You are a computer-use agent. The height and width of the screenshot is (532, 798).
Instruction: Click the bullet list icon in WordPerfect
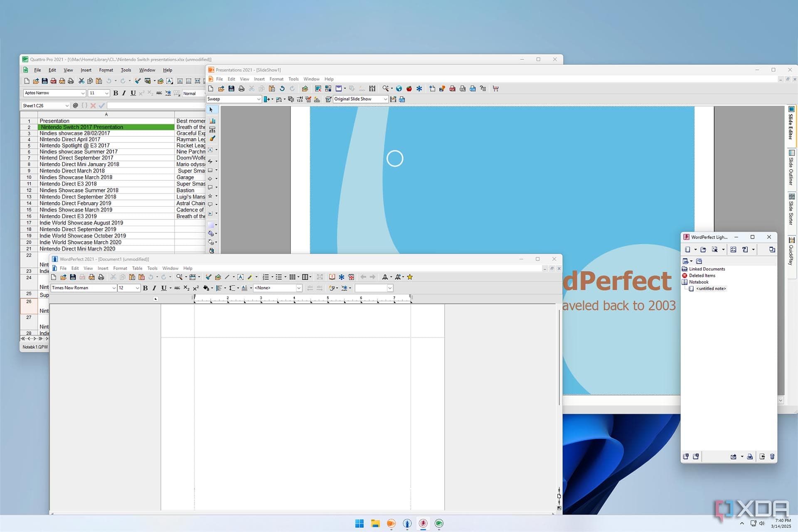click(x=278, y=277)
